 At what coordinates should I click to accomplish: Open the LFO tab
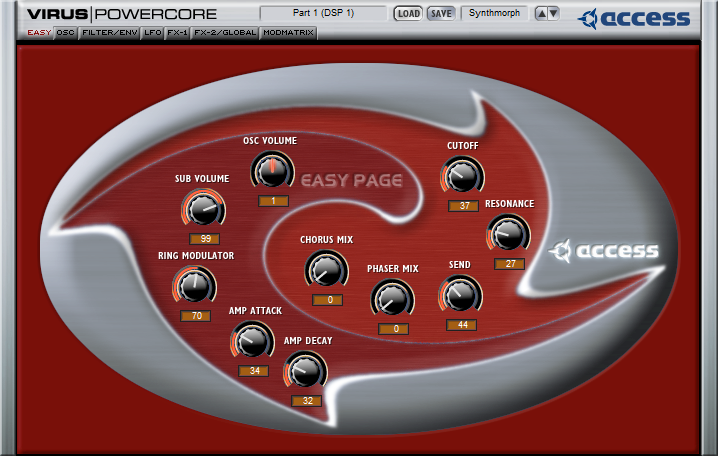[x=152, y=33]
